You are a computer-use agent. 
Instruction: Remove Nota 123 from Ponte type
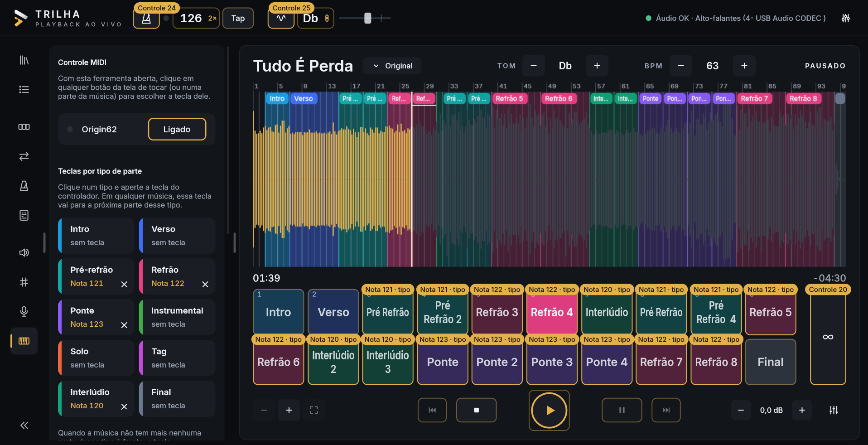click(x=124, y=325)
